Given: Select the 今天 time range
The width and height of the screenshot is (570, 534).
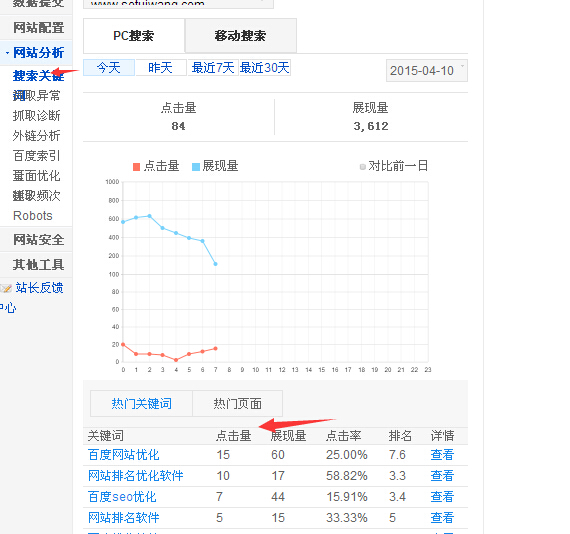Looking at the screenshot, I should [x=109, y=68].
